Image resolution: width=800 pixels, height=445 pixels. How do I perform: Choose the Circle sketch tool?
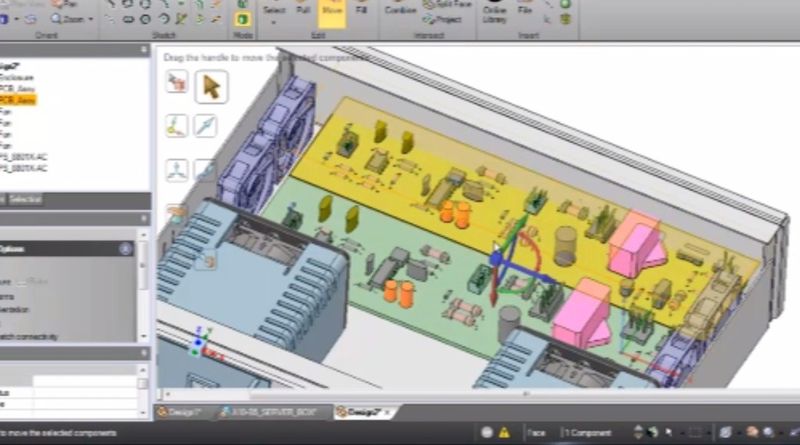pyautogui.click(x=145, y=19)
